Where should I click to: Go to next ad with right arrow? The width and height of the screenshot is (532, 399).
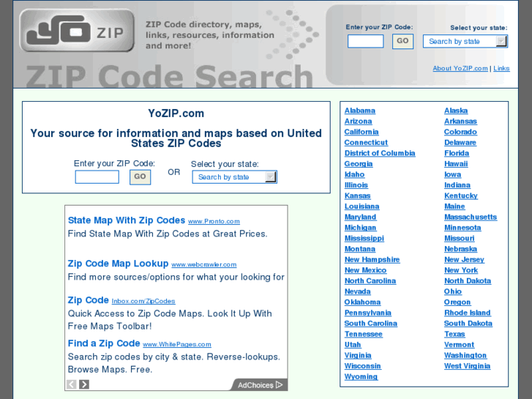pyautogui.click(x=84, y=384)
